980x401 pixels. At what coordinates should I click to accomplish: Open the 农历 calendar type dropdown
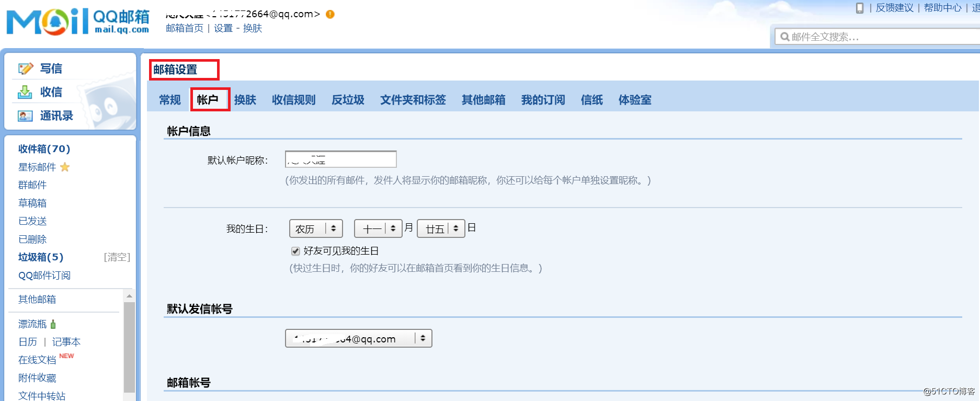(316, 228)
